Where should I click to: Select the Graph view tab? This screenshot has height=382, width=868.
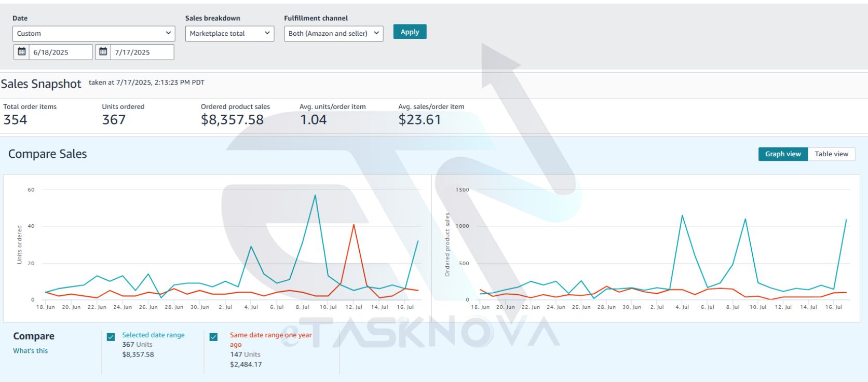(783, 154)
